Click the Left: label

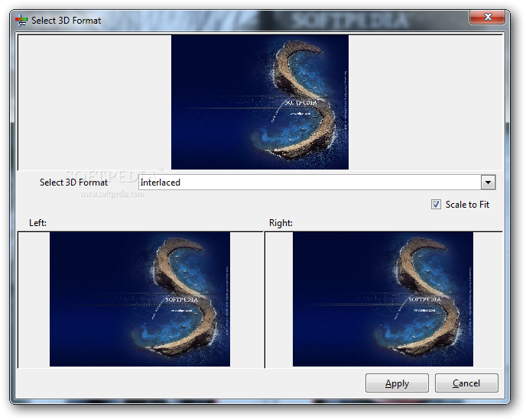click(37, 223)
